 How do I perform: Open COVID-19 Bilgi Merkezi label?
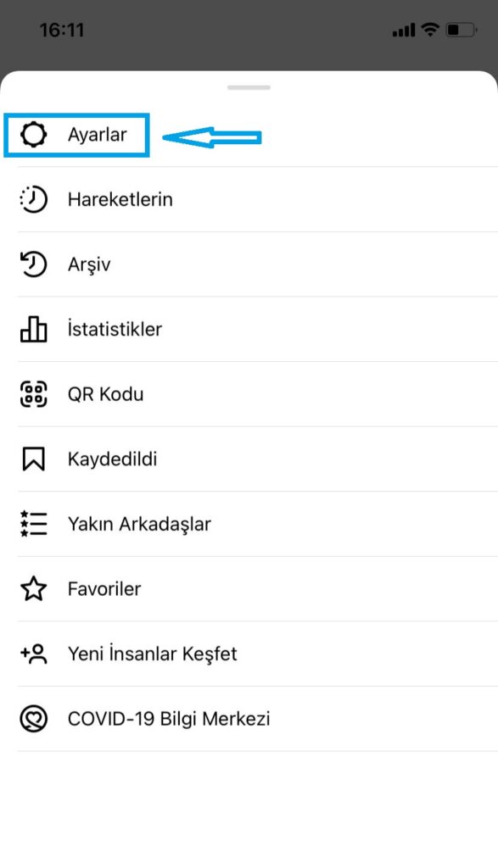click(x=169, y=719)
